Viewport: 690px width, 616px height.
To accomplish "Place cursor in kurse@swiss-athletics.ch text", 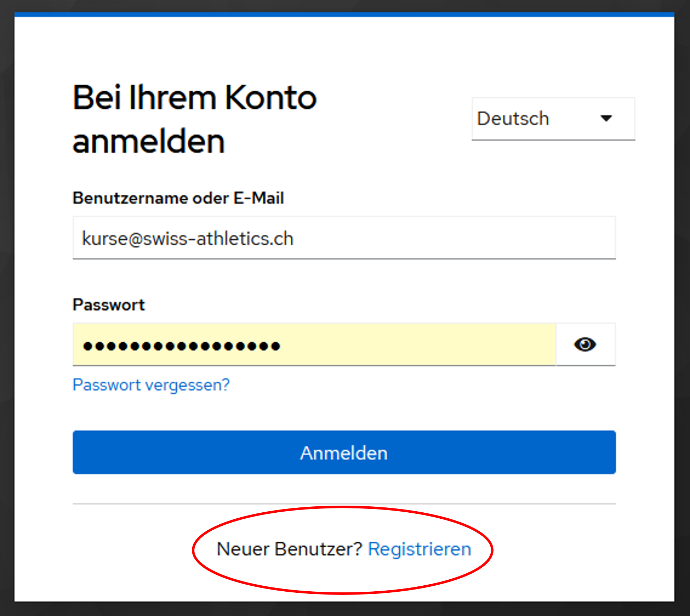I will (x=188, y=239).
